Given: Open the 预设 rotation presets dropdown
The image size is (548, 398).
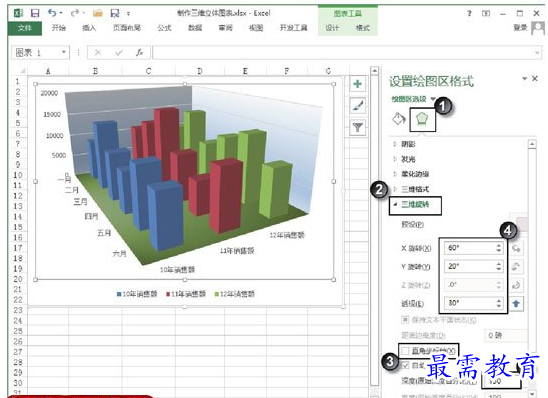Looking at the screenshot, I should (x=519, y=224).
